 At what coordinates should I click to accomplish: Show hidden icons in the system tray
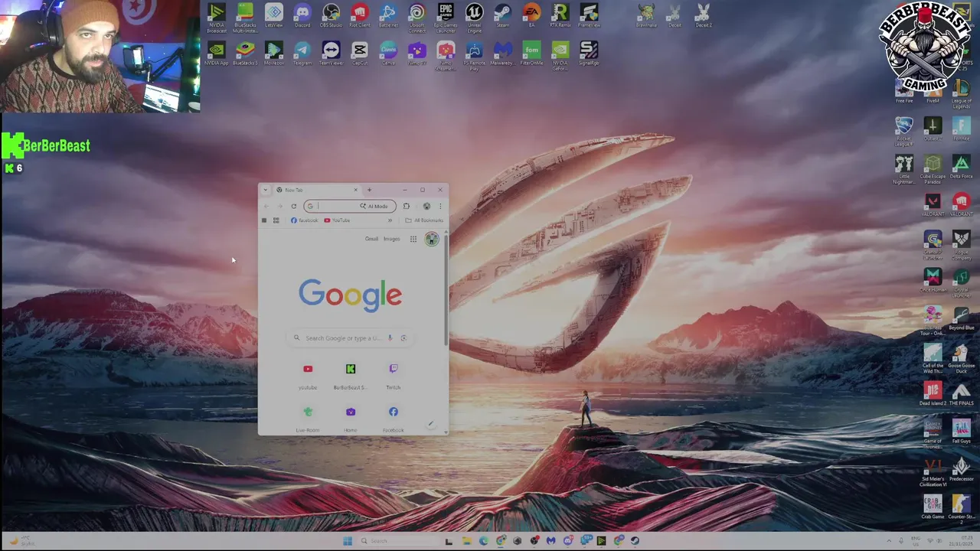click(x=889, y=541)
